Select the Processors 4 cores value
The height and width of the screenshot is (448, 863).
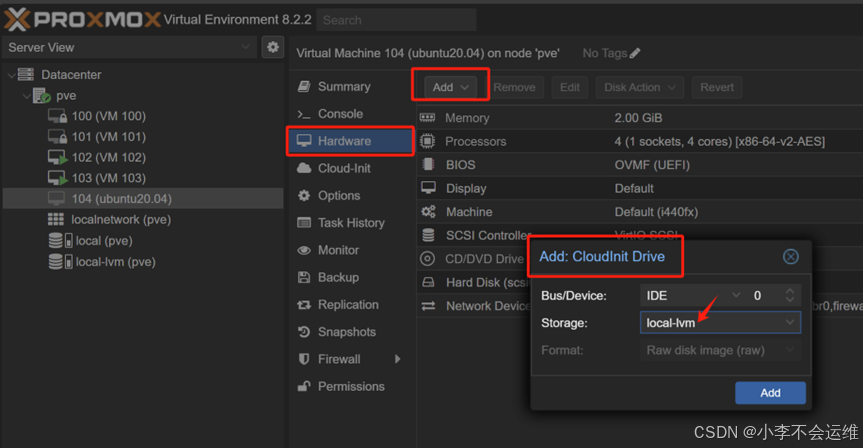tap(719, 141)
